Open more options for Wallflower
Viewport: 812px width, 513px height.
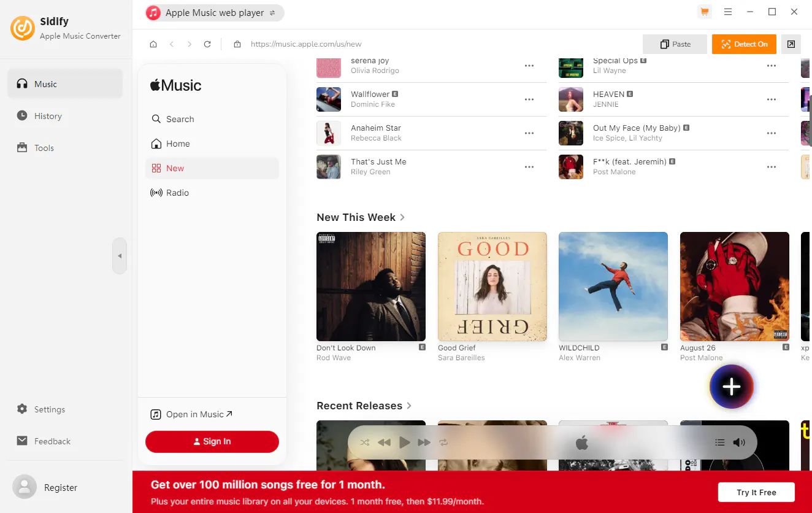coord(529,99)
